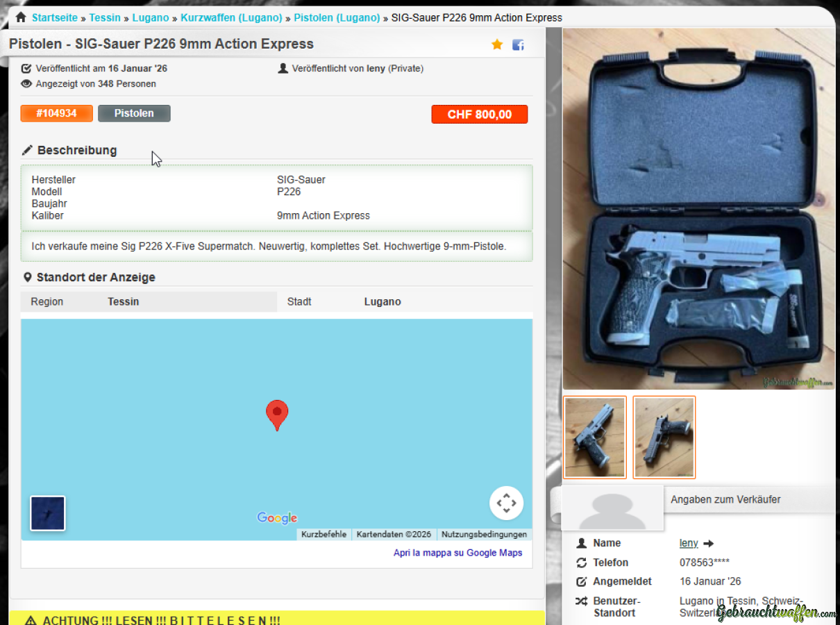This screenshot has height=625, width=840.
Task: Share listing via the Facebook icon
Action: 518,45
